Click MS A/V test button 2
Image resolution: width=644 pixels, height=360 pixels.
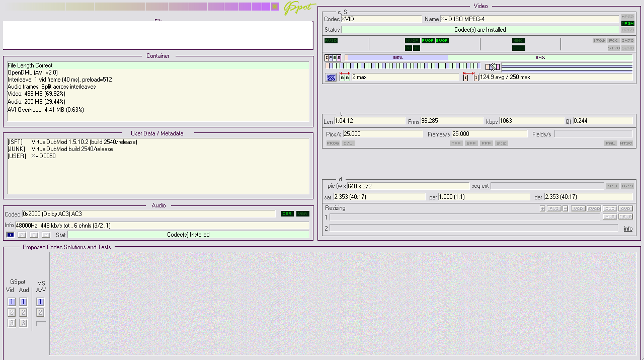tap(40, 313)
